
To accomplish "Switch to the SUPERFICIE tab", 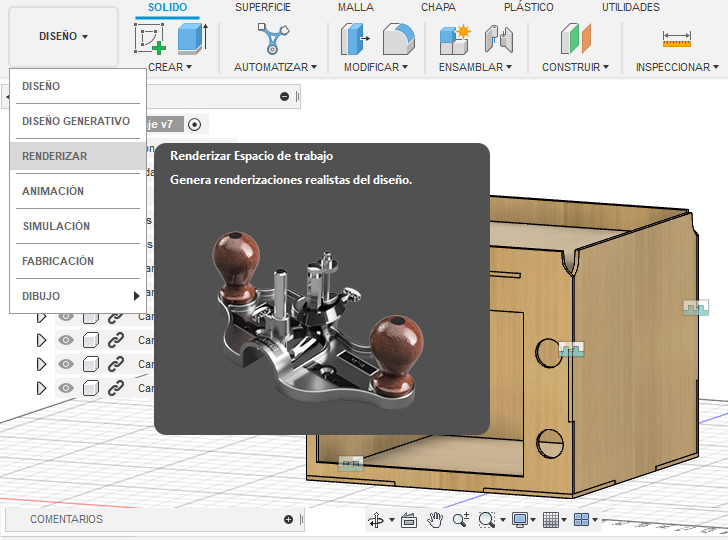I will point(263,7).
